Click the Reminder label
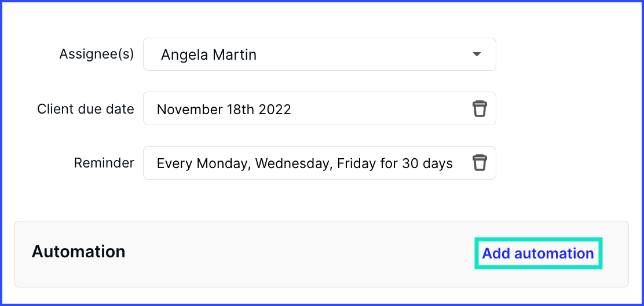Screen dimensions: 644x306 (104, 163)
